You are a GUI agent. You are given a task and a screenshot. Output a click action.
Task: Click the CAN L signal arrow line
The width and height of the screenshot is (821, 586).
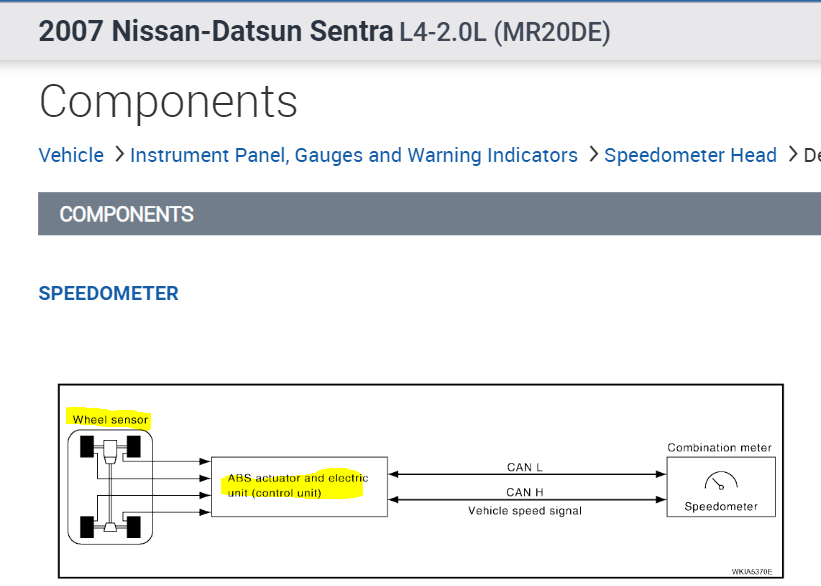[x=525, y=474]
